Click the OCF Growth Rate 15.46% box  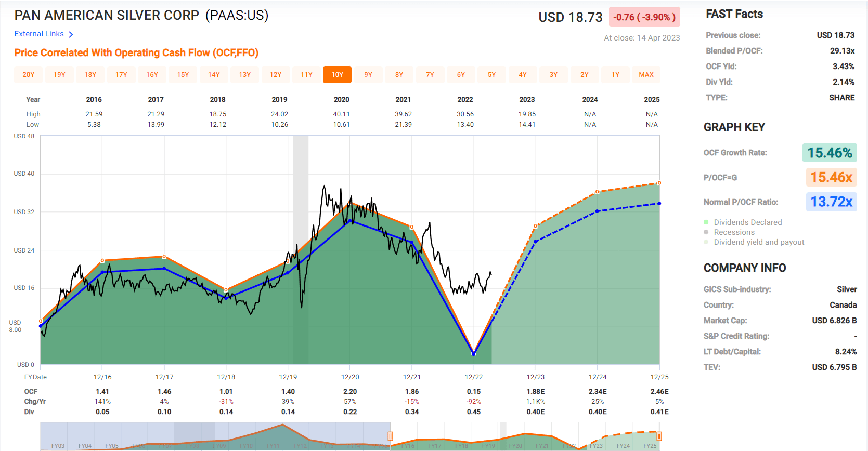pyautogui.click(x=830, y=153)
